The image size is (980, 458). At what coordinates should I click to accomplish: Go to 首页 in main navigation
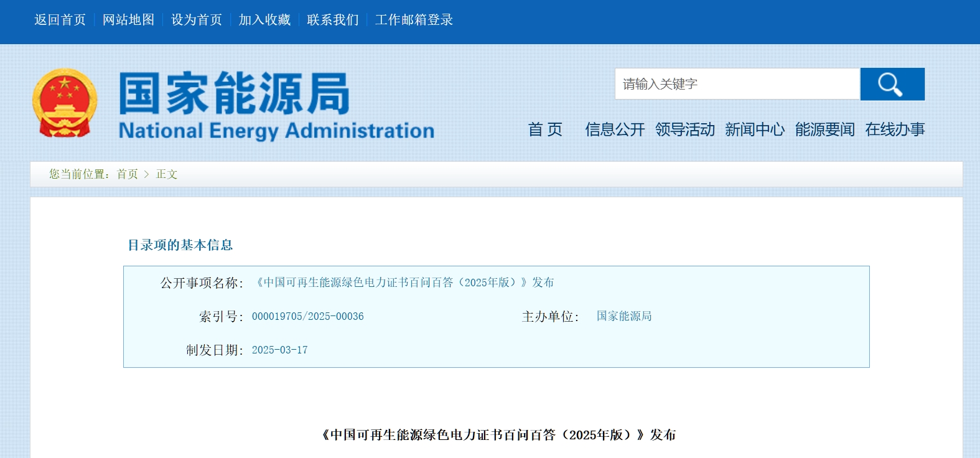(545, 129)
